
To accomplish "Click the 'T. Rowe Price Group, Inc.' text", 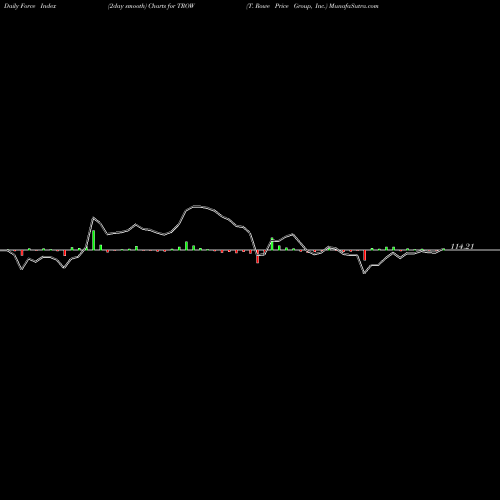I will (287, 6).
